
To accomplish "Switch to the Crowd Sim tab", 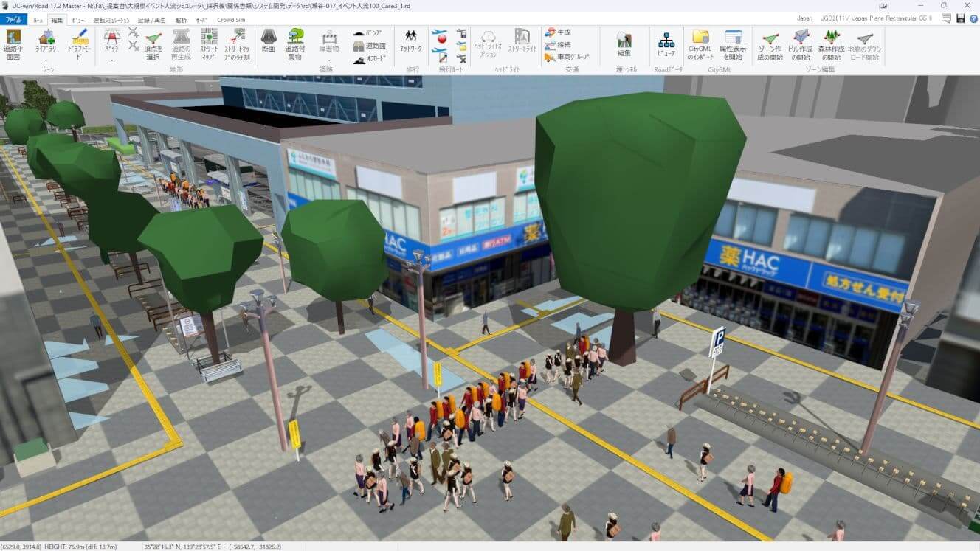I will [231, 20].
